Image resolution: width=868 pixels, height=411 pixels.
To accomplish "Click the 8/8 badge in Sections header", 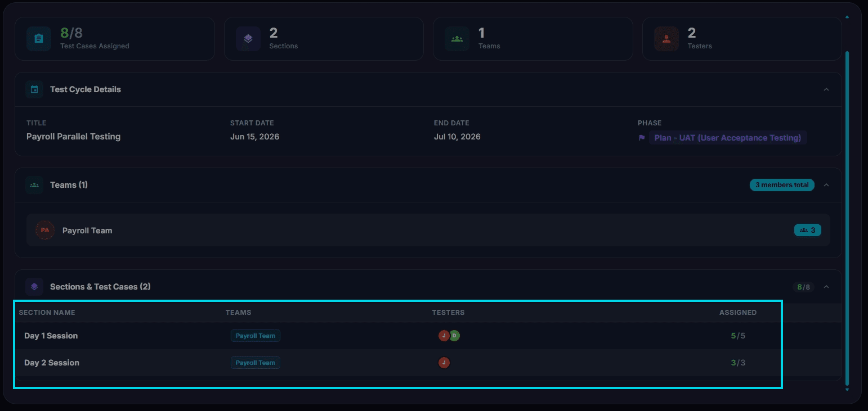I will (x=803, y=287).
